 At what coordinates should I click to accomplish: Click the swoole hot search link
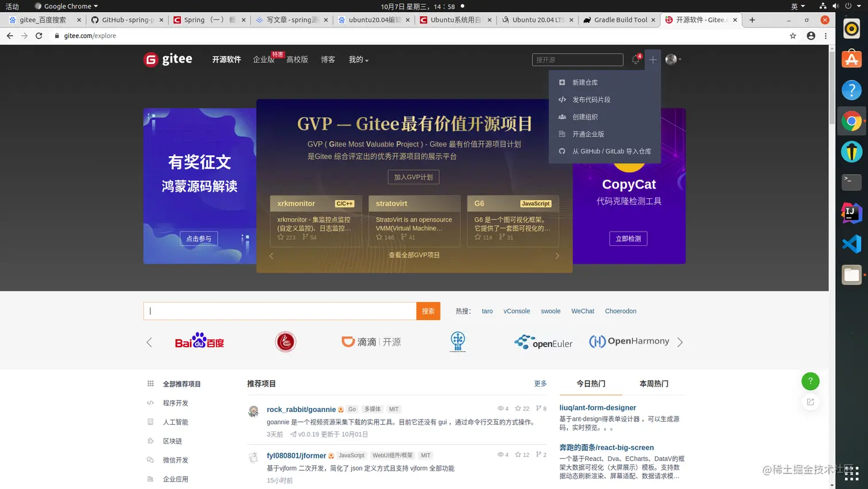click(x=551, y=311)
